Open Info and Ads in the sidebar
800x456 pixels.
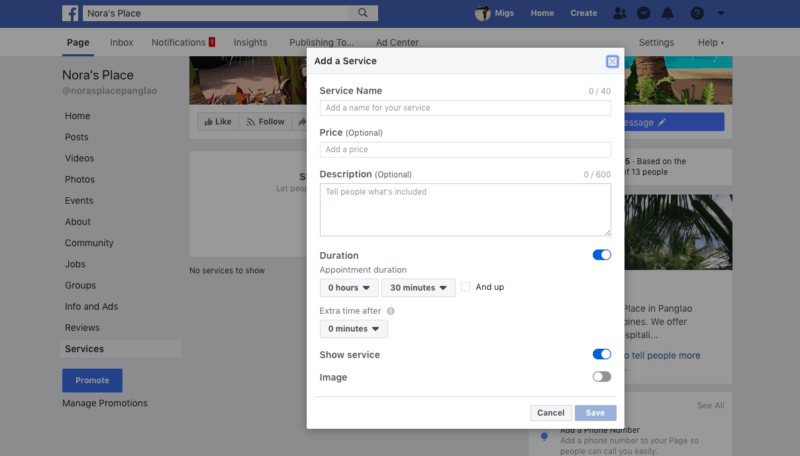click(x=91, y=307)
